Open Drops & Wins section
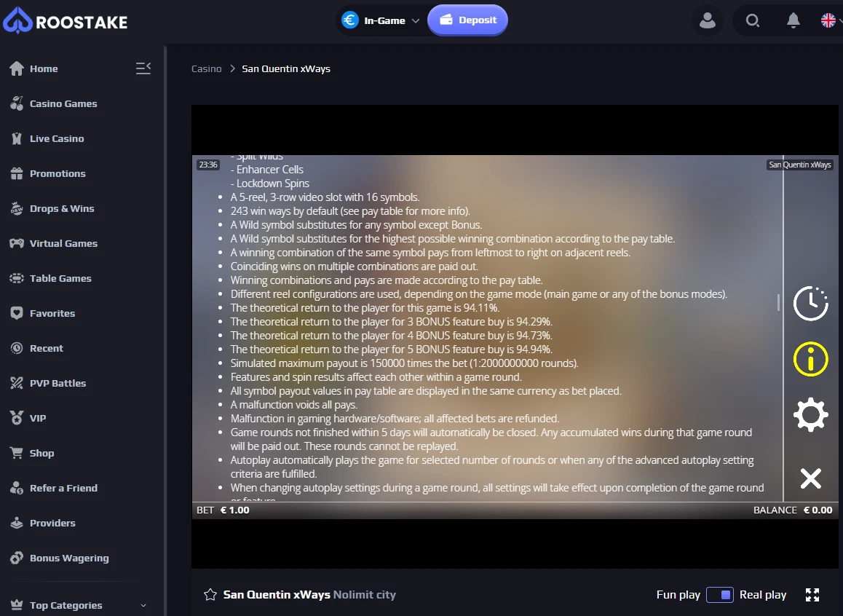This screenshot has height=616, width=843. tap(62, 208)
